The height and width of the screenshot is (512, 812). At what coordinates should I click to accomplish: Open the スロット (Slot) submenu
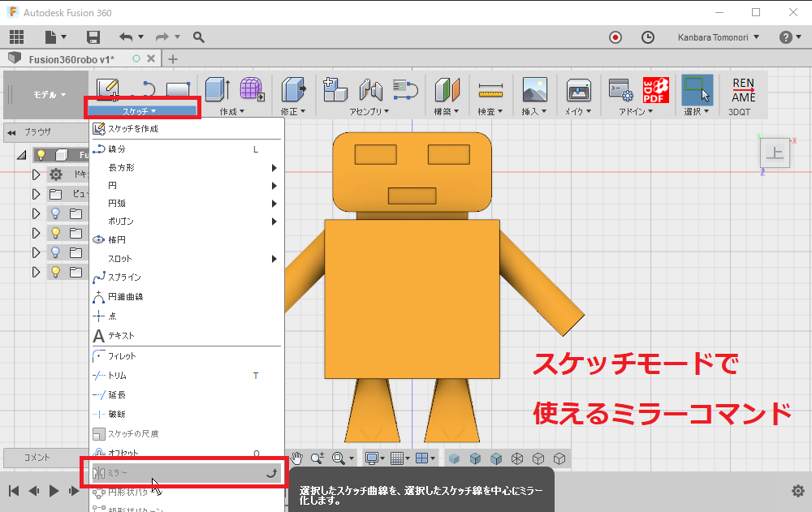pos(187,259)
